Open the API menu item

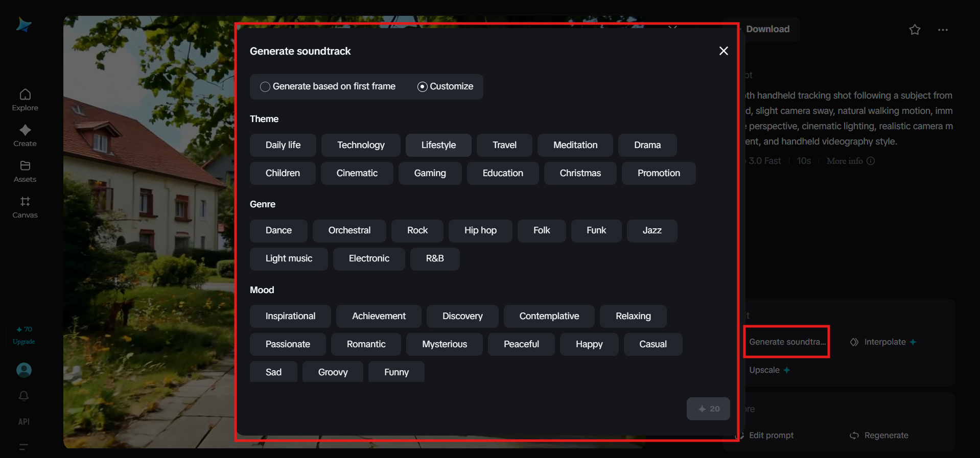pyautogui.click(x=24, y=422)
